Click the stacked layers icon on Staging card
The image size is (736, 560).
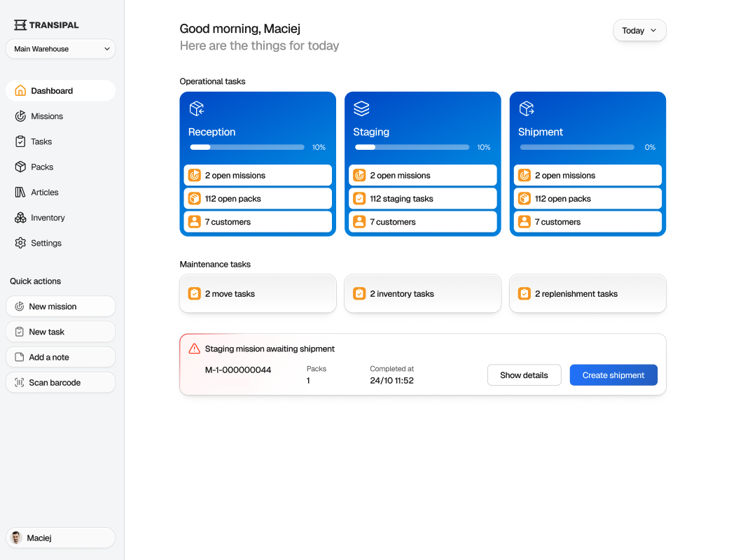361,108
